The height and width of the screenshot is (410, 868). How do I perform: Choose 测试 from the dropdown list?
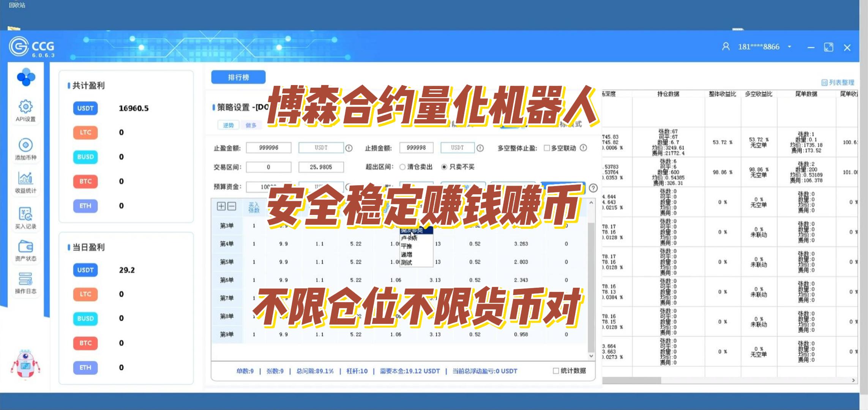416,262
